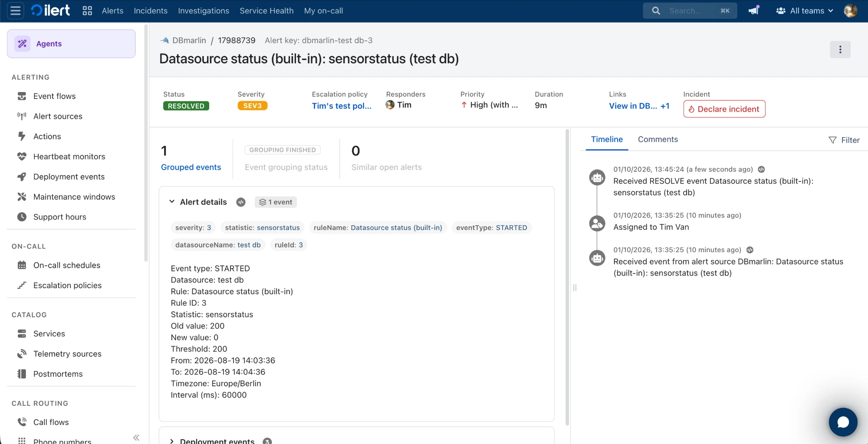868x444 pixels.
Task: Show the +1 additional links
Action: 665,106
